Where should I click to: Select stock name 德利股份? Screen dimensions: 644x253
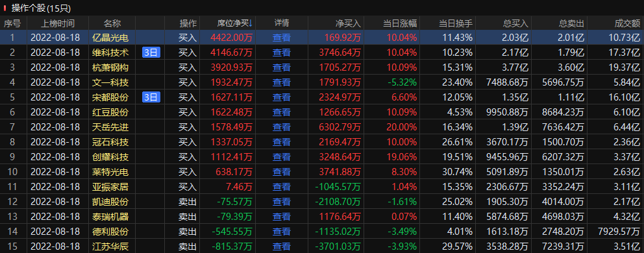pos(110,231)
